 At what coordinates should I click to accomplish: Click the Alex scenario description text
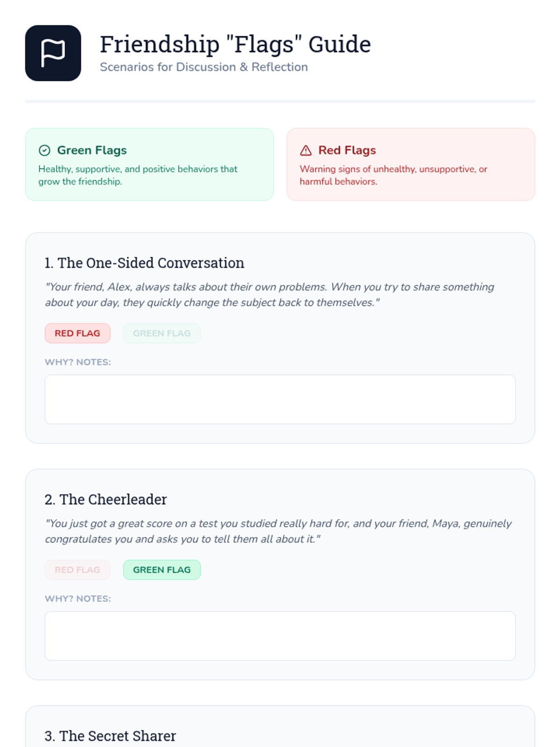[269, 295]
